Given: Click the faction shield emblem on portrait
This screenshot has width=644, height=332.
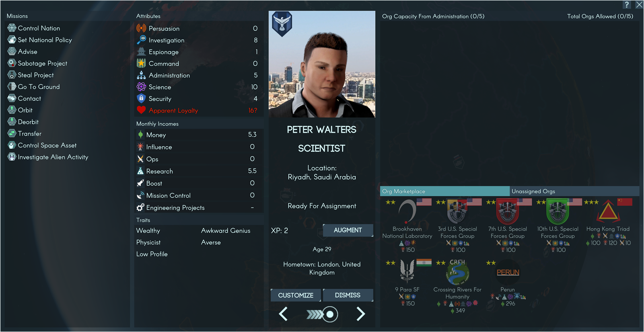Looking at the screenshot, I should point(282,24).
